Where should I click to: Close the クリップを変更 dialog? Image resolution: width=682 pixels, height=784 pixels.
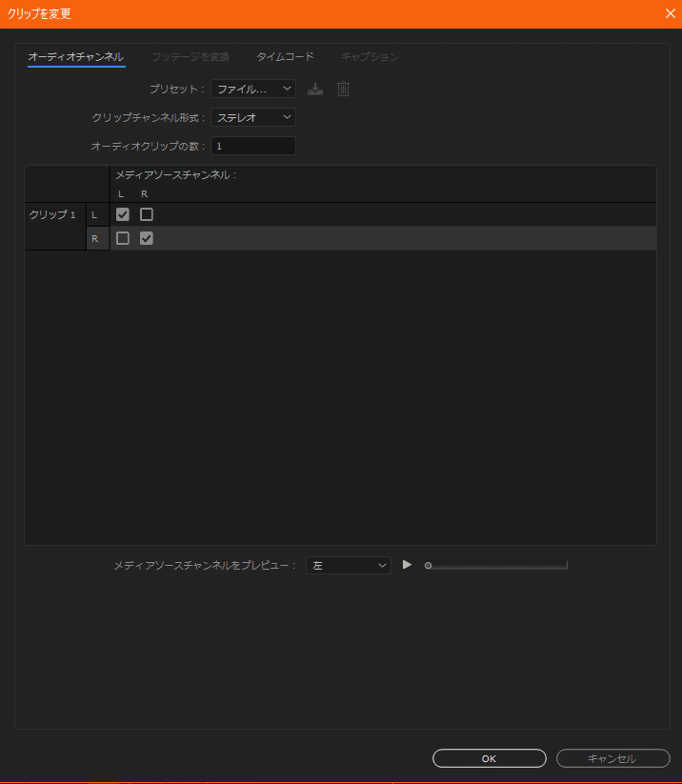670,13
